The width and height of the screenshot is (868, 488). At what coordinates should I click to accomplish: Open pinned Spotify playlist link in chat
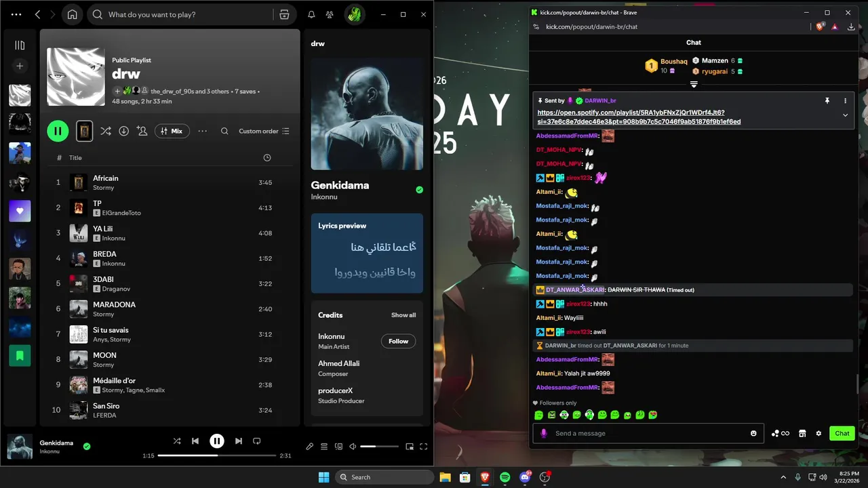[639, 117]
